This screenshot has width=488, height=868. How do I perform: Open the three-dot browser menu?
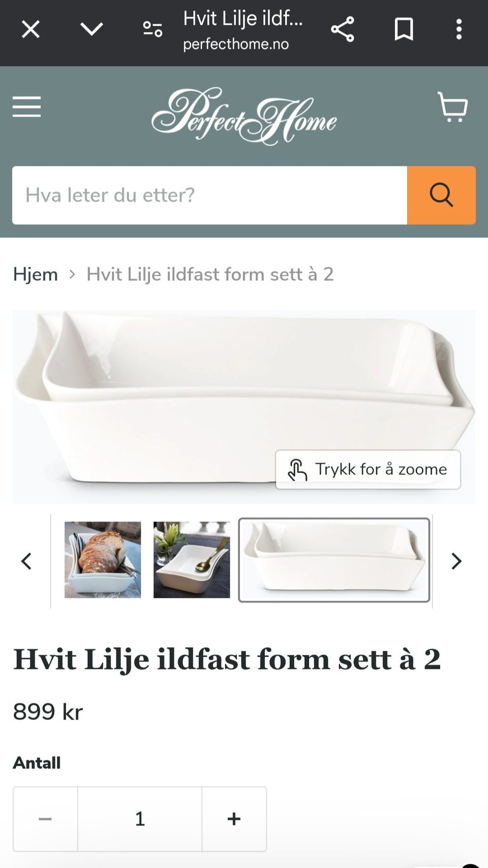459,30
